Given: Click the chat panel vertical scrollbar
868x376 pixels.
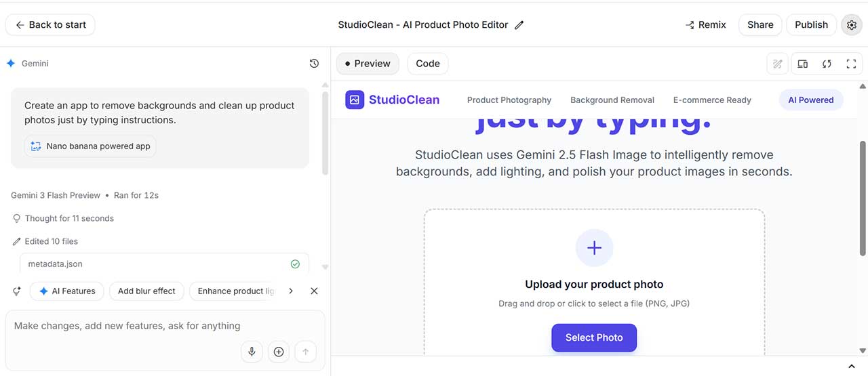Looking at the screenshot, I should [325, 132].
